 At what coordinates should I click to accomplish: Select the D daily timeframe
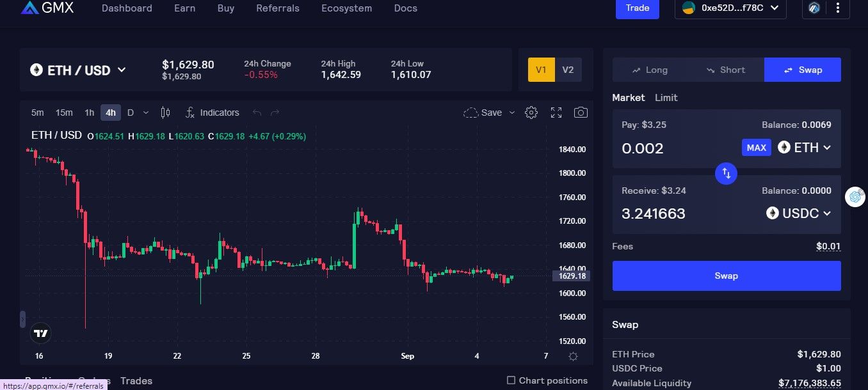coord(131,113)
